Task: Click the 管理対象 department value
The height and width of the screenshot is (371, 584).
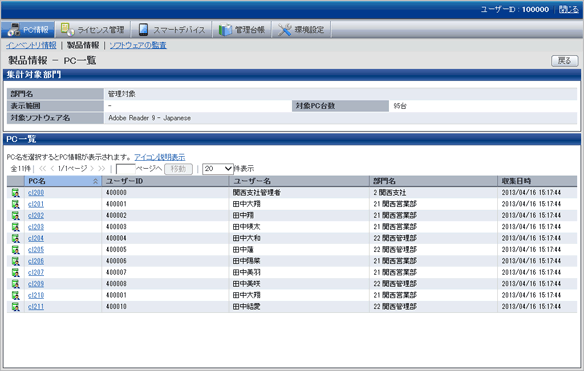Action: pos(121,94)
